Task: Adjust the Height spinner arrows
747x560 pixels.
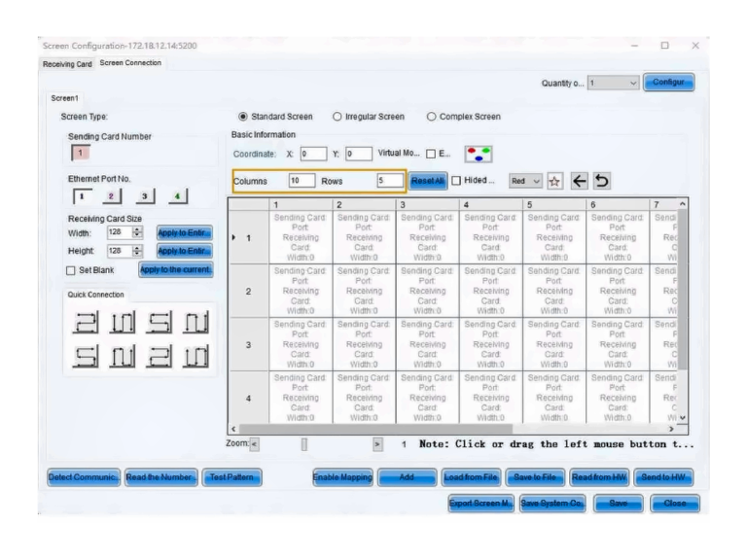Action: pos(137,251)
